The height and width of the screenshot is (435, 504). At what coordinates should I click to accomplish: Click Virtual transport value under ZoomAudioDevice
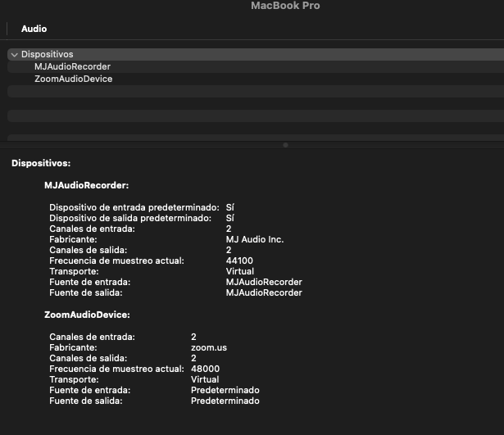pos(205,379)
